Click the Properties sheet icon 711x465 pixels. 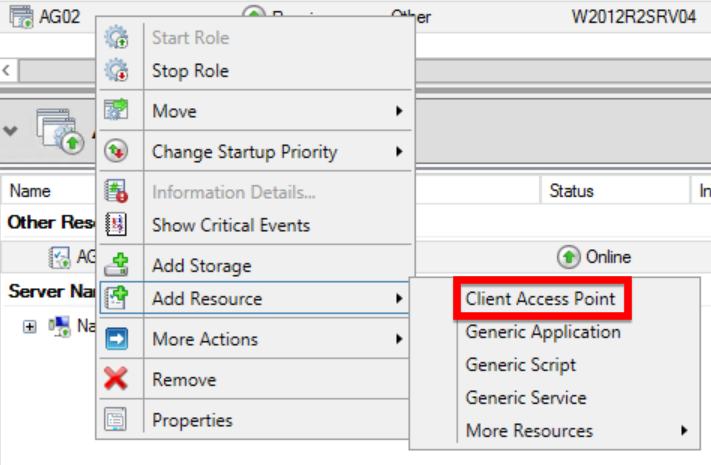pos(117,421)
